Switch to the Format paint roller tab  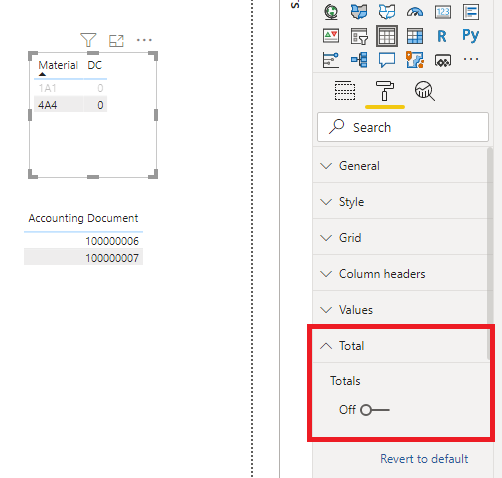(x=385, y=91)
